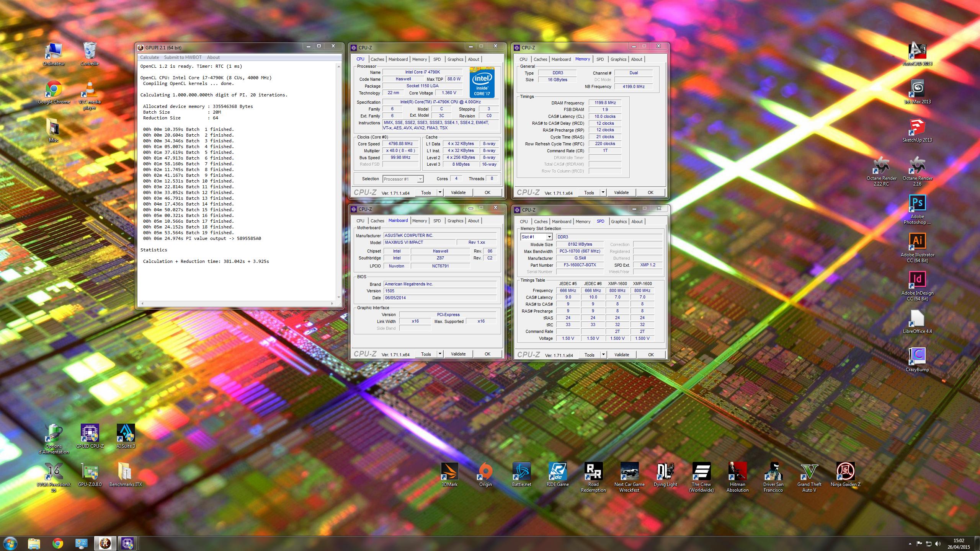The height and width of the screenshot is (551, 980).
Task: Open the Road Redemption shortcut
Action: click(x=593, y=478)
